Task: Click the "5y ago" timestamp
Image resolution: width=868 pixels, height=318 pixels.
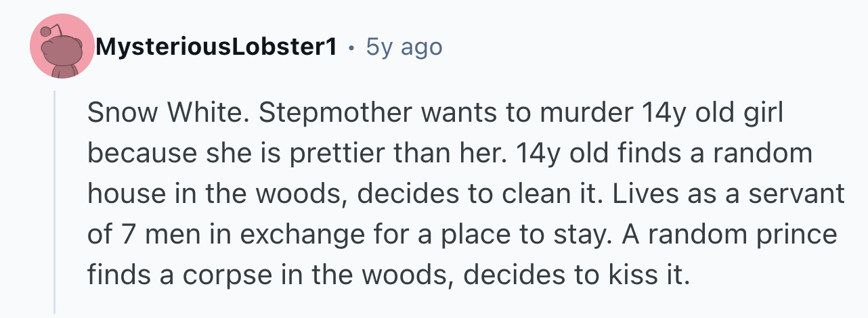Action: 404,47
